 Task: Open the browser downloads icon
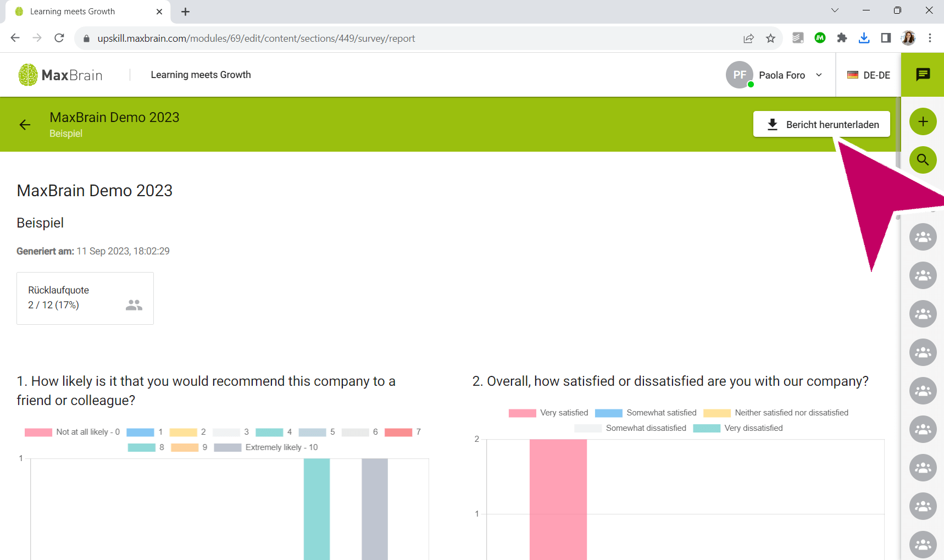point(864,38)
